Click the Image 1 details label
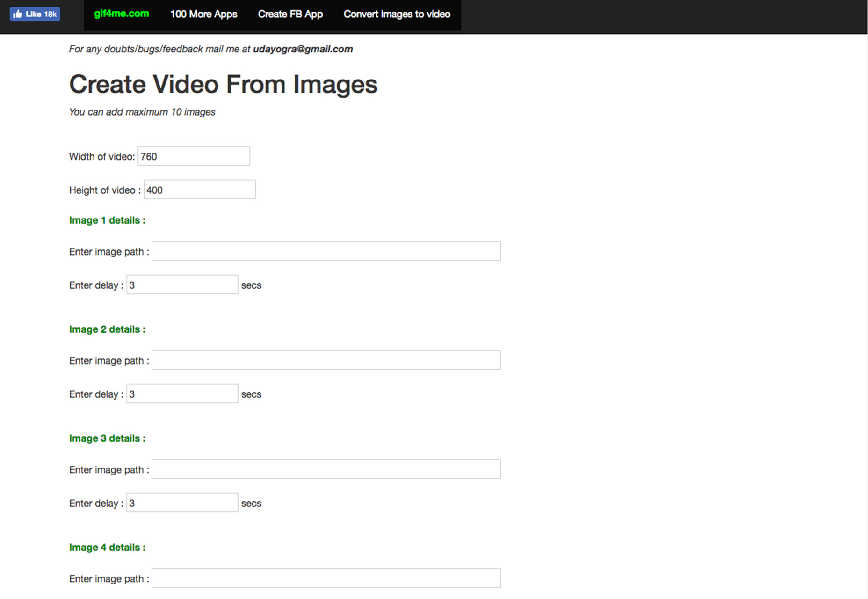Screen dimensions: 868x599 (x=108, y=220)
